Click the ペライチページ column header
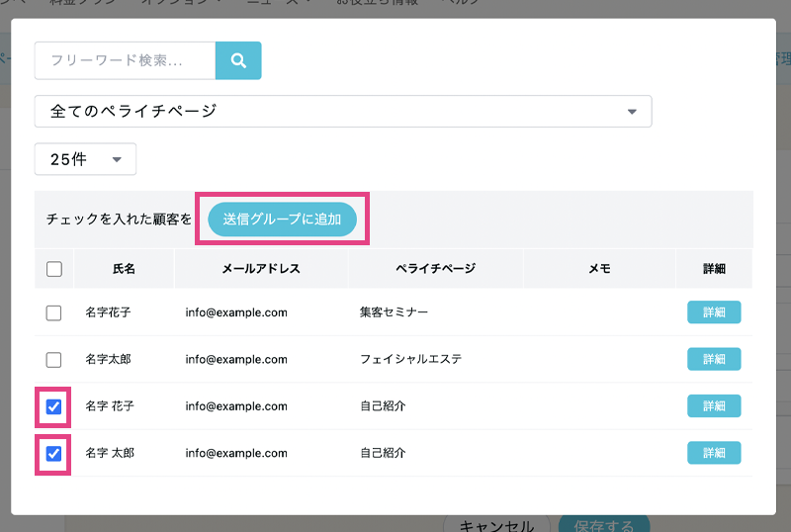Viewport: 791px width, 532px height. click(435, 269)
